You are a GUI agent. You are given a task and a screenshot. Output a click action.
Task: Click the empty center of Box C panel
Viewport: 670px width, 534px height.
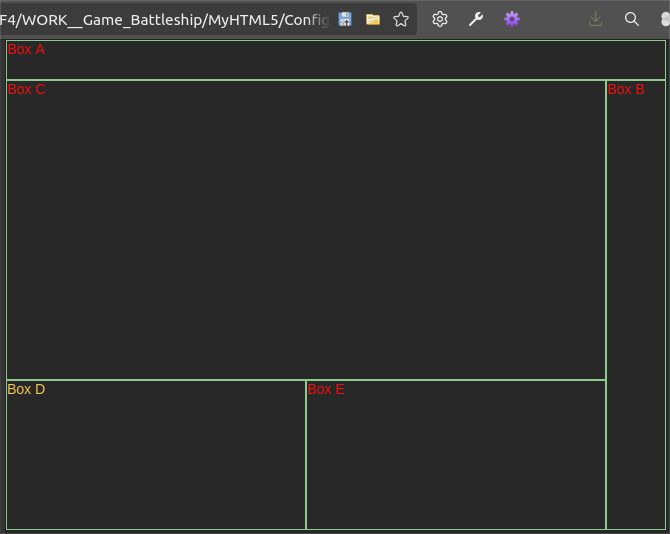306,230
